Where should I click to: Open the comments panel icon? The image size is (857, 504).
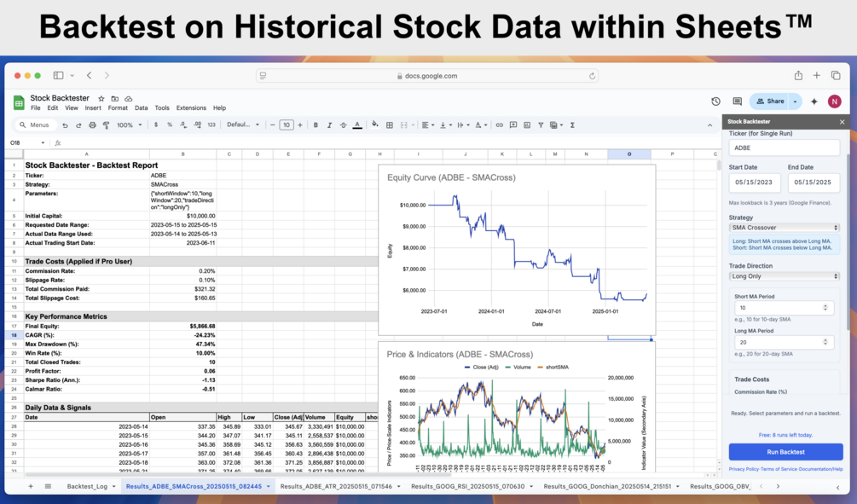coord(738,101)
